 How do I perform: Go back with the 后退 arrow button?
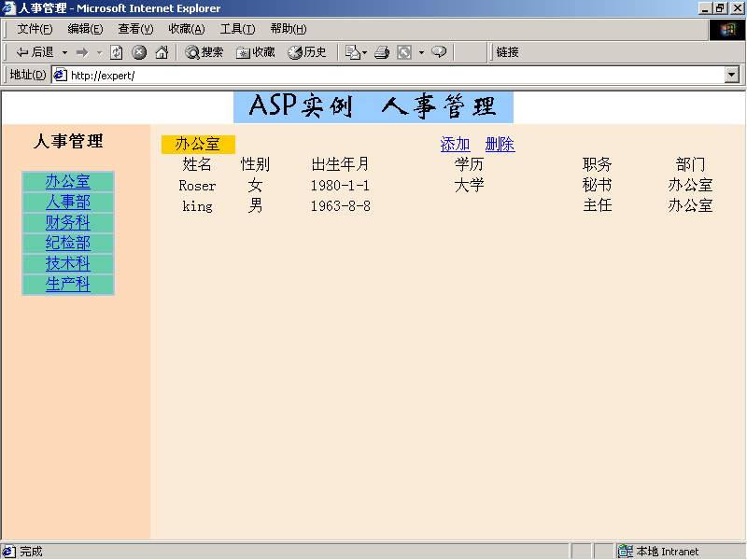click(x=35, y=52)
